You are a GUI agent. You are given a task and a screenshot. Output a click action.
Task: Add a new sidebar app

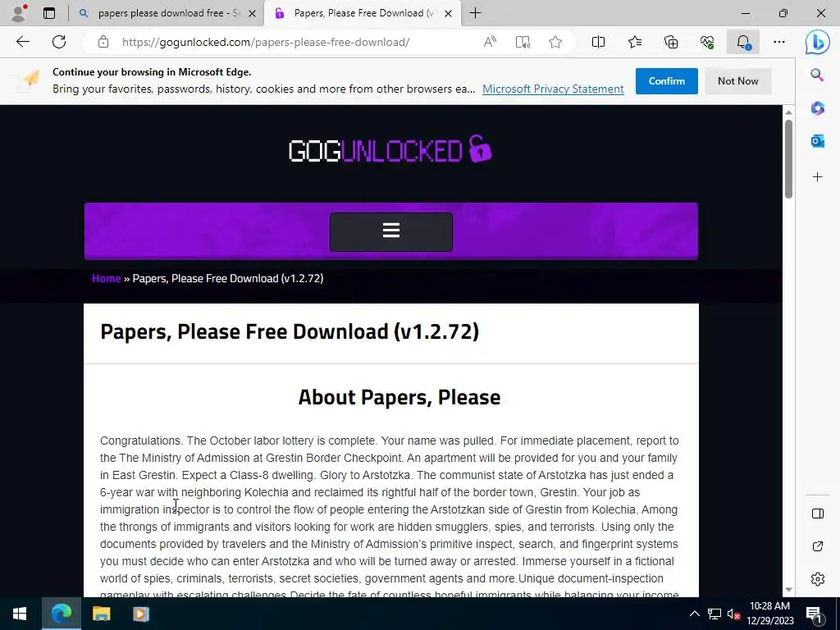817,177
